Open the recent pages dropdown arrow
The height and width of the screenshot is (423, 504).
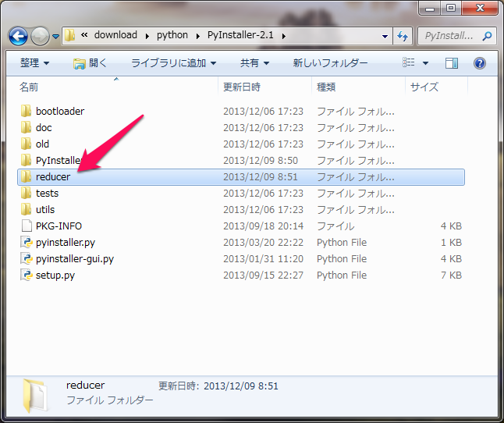pos(55,37)
